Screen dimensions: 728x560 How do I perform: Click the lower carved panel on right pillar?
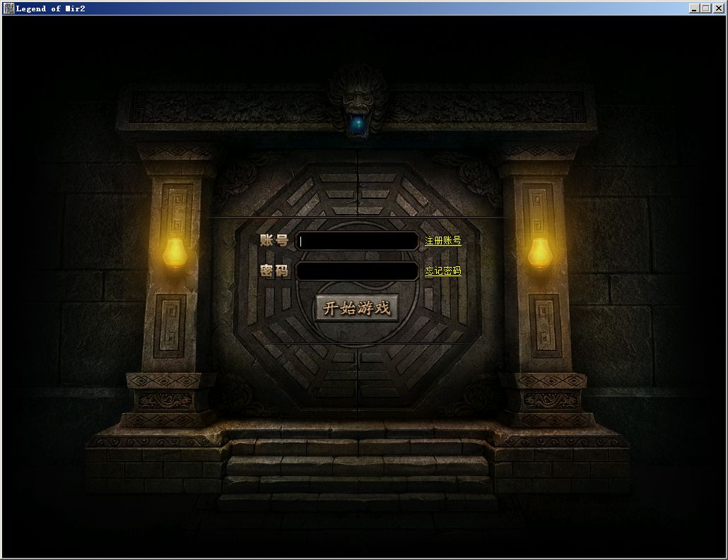click(x=544, y=326)
